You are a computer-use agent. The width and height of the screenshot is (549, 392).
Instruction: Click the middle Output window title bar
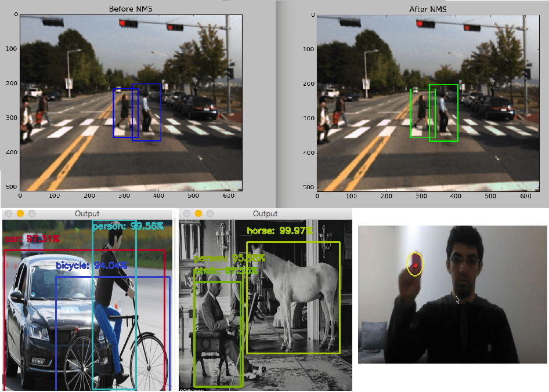point(265,213)
